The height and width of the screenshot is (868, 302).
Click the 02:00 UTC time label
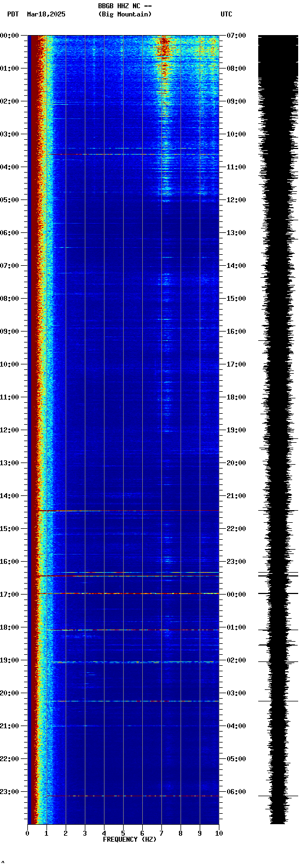pyautogui.click(x=236, y=660)
